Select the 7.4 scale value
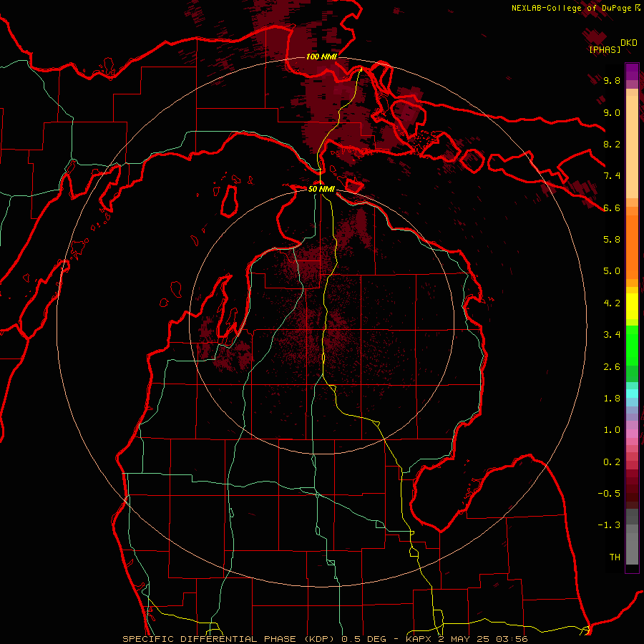Viewport: 644px width, 644px height. coord(612,176)
